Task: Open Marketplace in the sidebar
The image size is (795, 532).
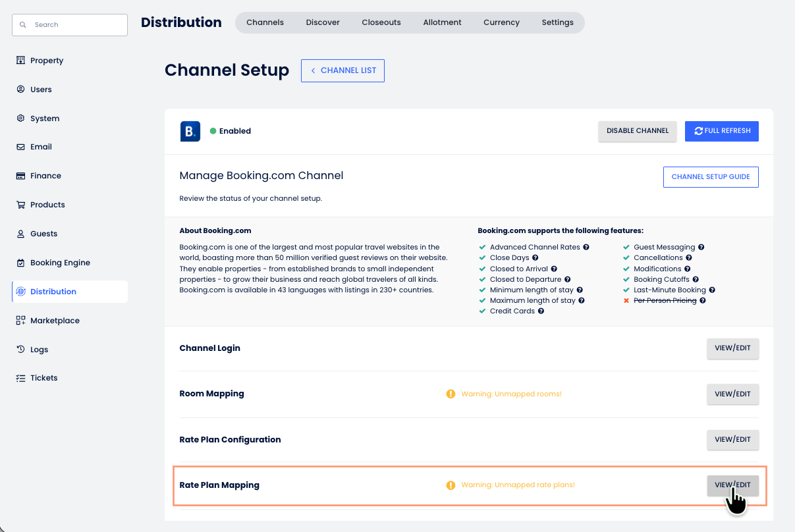Action: pyautogui.click(x=70, y=321)
